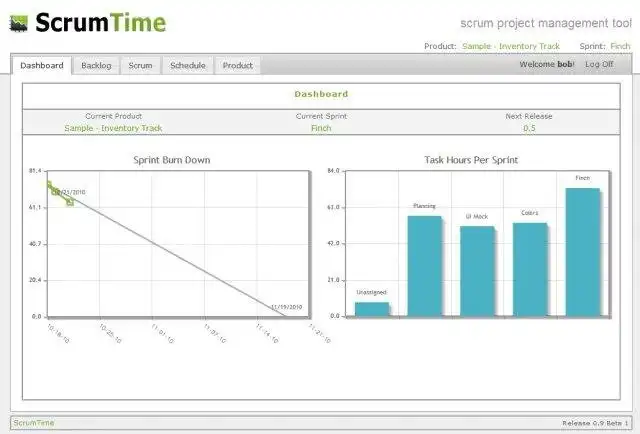The image size is (640, 434).
Task: Click the ScrumTime logo icon
Action: [19, 23]
